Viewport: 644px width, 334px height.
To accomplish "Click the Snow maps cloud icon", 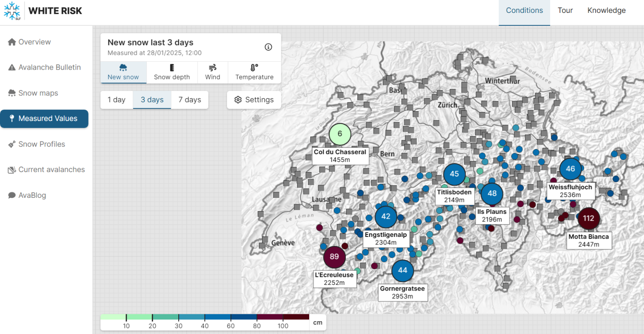I will [x=12, y=93].
